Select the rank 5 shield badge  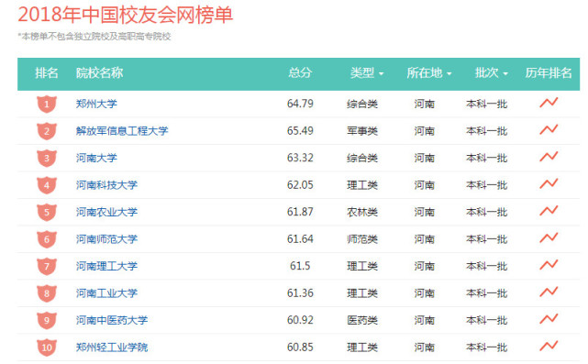point(47,212)
